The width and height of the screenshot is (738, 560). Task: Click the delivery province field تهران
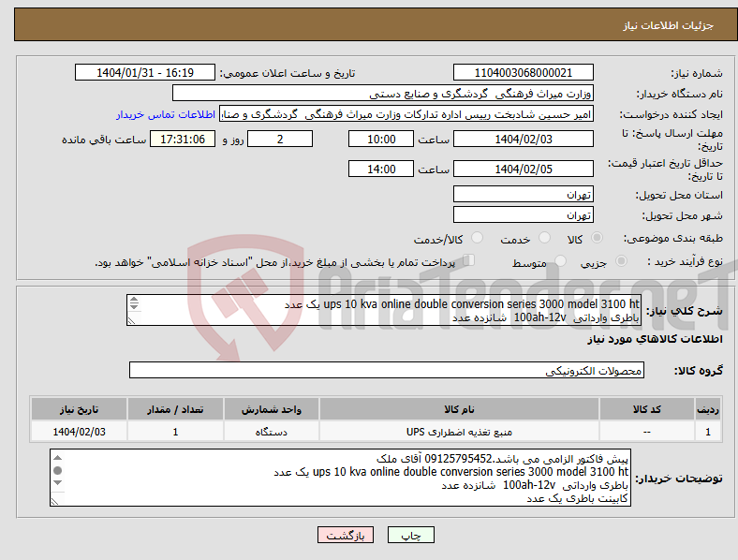(x=523, y=194)
